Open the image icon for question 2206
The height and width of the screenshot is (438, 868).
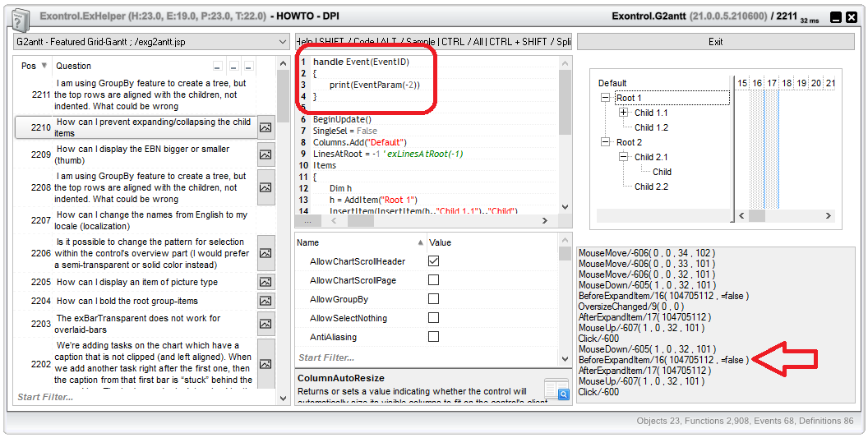click(265, 253)
